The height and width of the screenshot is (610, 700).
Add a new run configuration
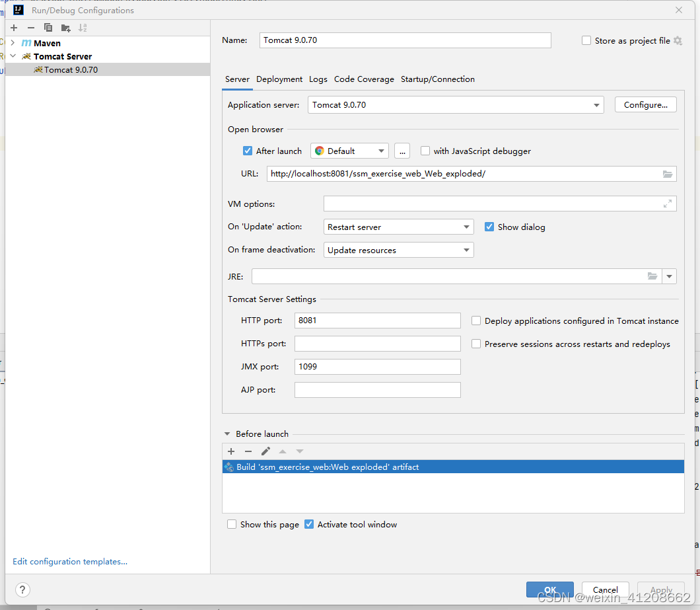pyautogui.click(x=14, y=28)
